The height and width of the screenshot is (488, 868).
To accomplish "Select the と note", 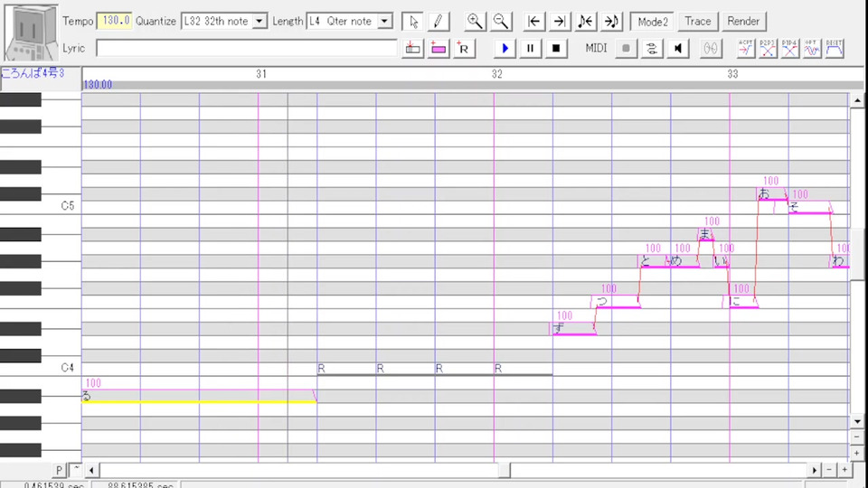I will 654,261.
